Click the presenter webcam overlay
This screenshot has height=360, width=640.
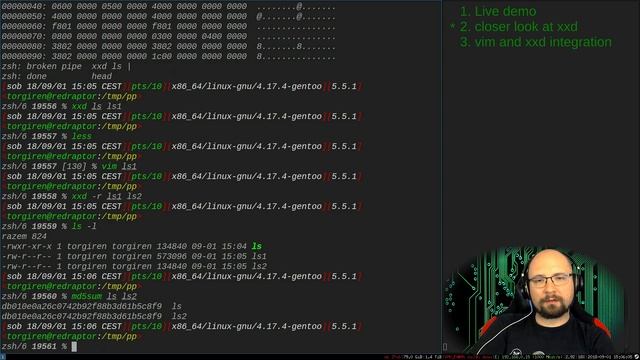click(x=535, y=300)
